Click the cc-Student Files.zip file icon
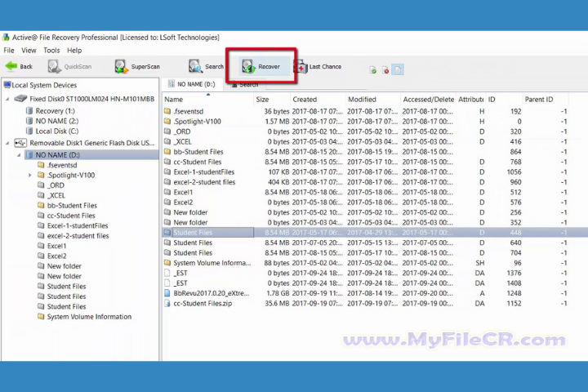The image size is (588, 392). 167,304
